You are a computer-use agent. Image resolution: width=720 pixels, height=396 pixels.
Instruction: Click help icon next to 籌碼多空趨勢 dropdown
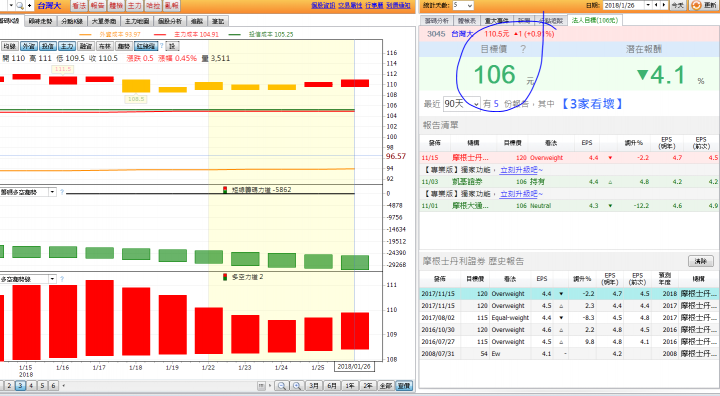[x=62, y=192]
